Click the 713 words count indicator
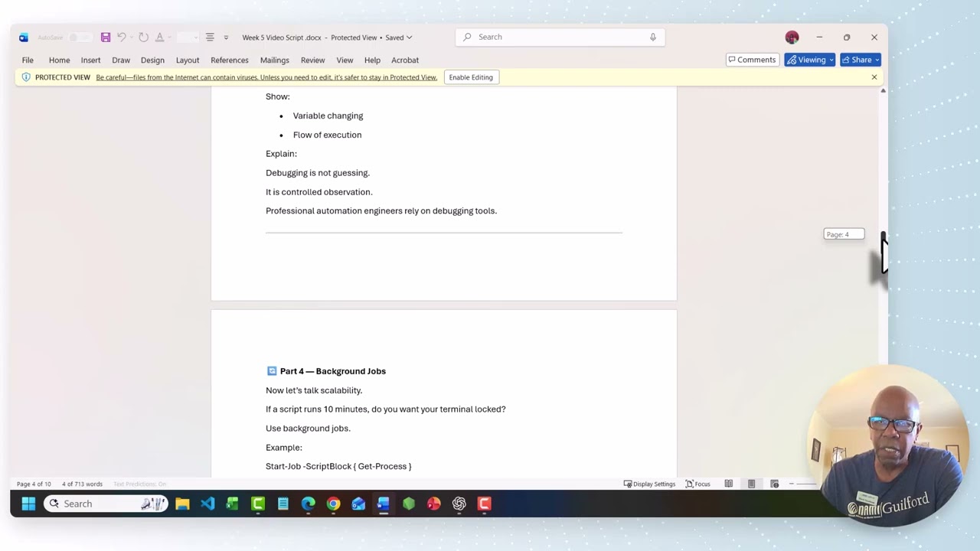Screen dimensions: 980x551 tap(82, 484)
